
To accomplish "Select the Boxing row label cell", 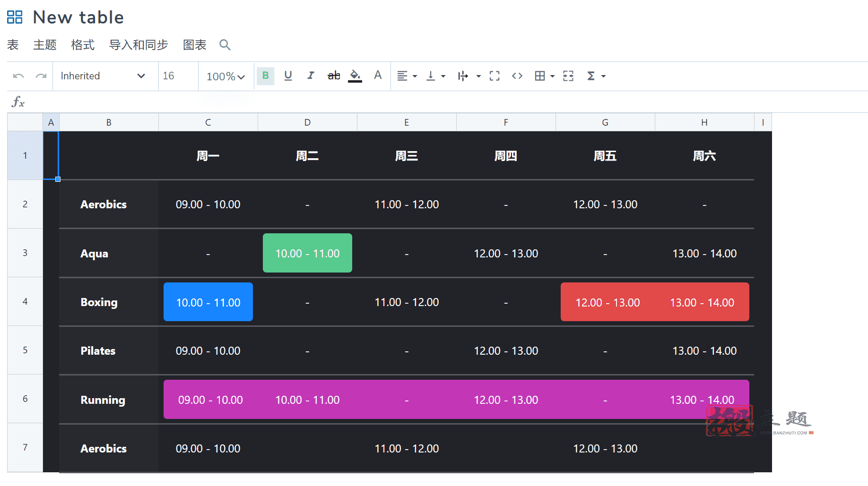I will point(109,302).
